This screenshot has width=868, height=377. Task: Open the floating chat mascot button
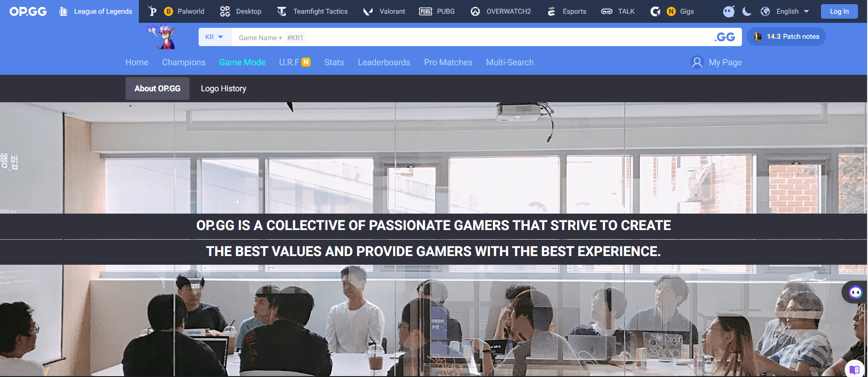pos(855,292)
